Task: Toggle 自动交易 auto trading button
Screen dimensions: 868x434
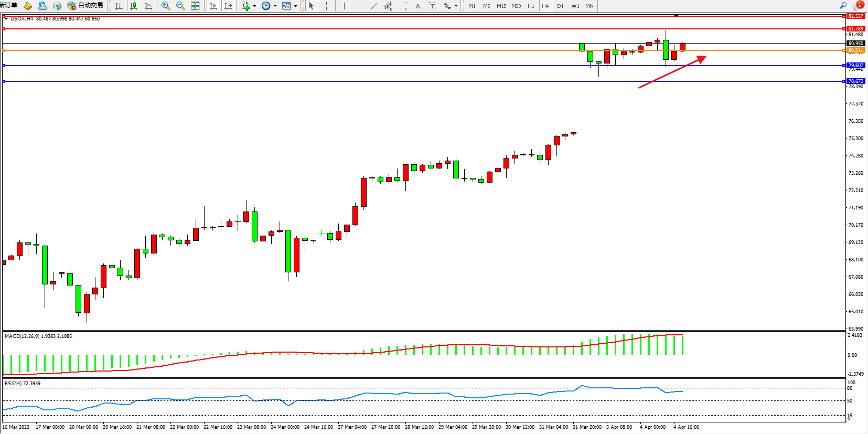Action: point(85,6)
